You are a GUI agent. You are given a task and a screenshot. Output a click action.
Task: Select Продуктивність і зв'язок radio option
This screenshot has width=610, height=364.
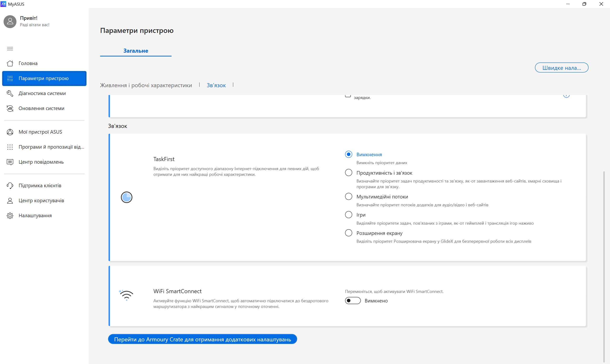pyautogui.click(x=349, y=173)
